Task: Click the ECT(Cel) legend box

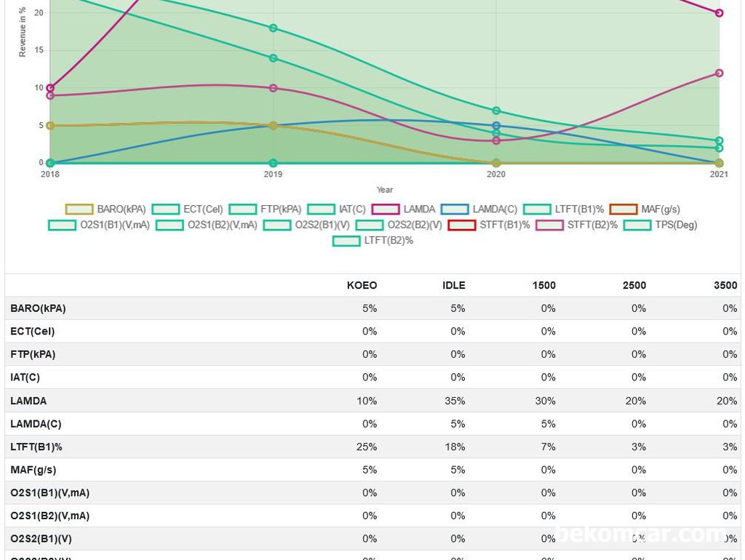Action: click(x=166, y=209)
